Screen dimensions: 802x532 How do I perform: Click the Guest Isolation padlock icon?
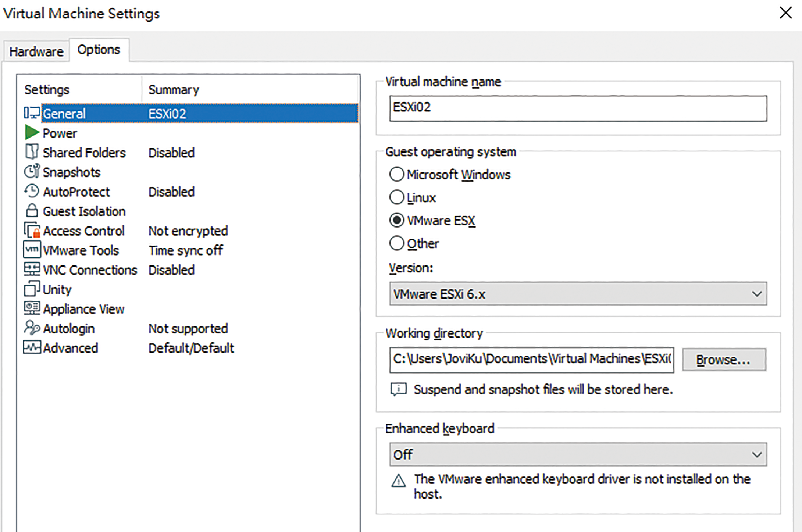tap(32, 211)
